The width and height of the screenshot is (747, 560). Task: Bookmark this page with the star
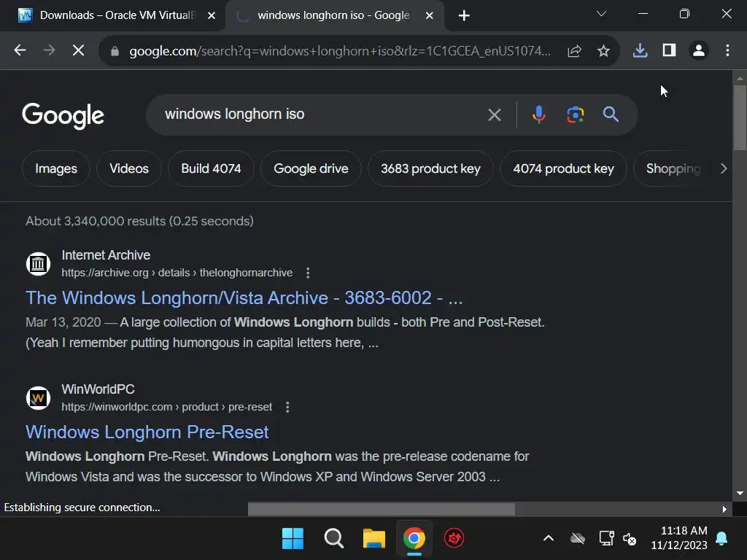(603, 50)
